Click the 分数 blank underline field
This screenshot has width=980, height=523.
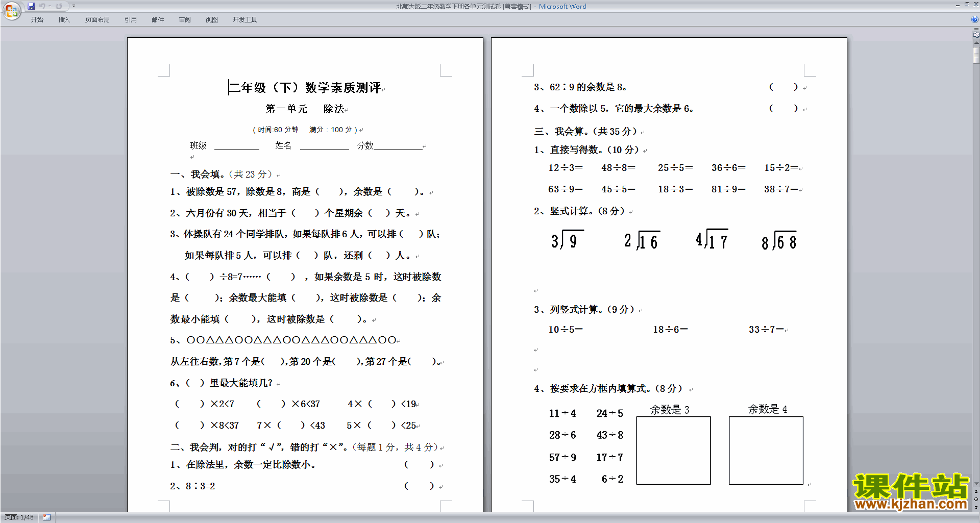[398, 146]
